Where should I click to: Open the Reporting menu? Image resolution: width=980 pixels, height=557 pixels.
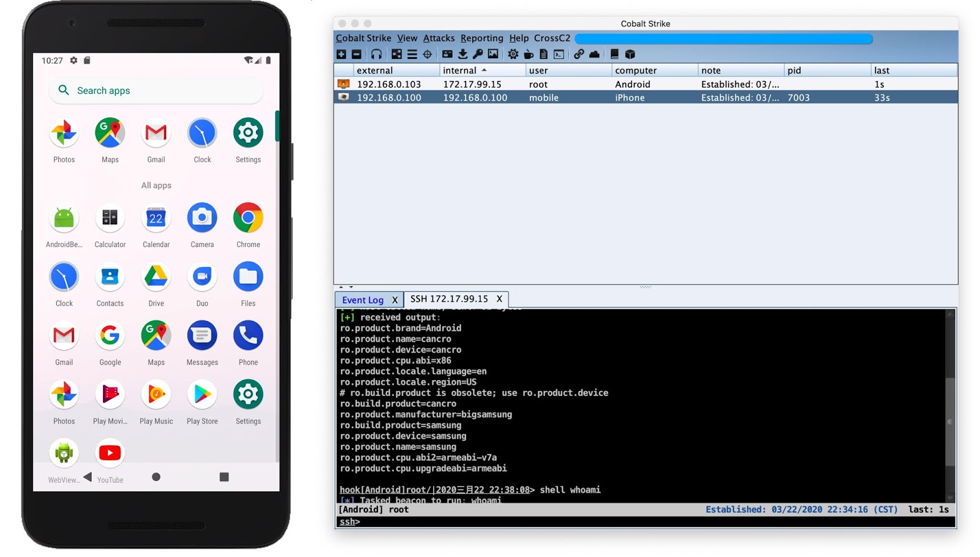coord(482,38)
